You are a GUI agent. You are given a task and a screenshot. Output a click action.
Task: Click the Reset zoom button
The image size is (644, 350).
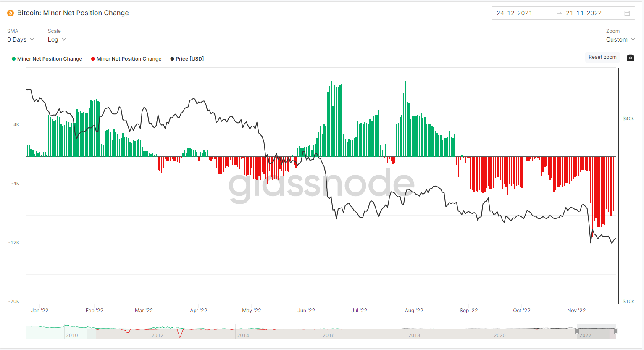(x=602, y=57)
